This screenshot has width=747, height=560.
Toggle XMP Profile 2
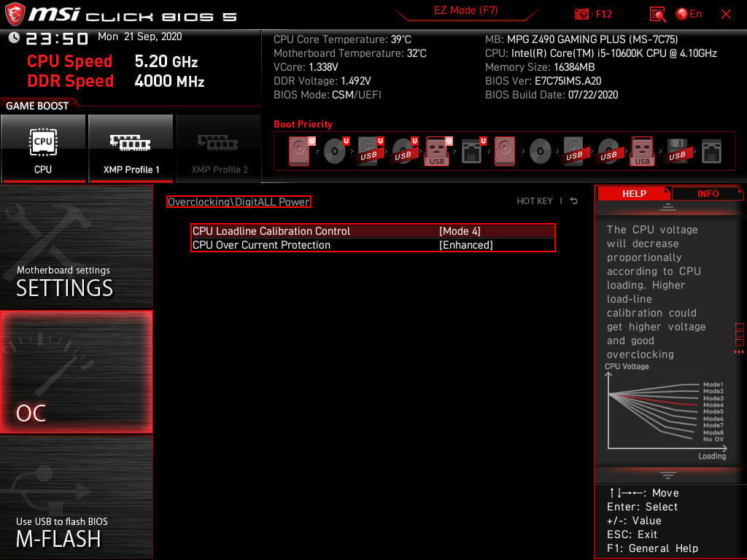[219, 148]
